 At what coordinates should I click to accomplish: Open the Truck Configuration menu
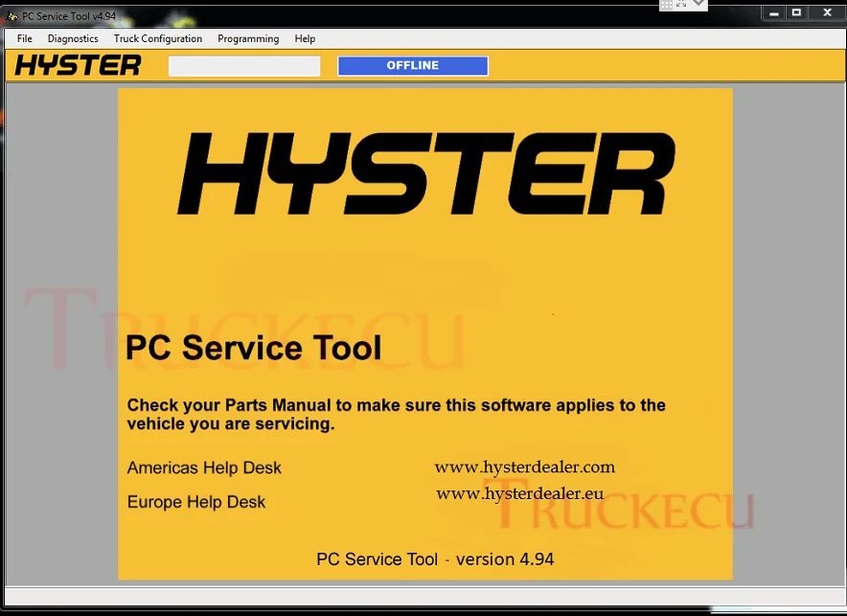(x=158, y=39)
